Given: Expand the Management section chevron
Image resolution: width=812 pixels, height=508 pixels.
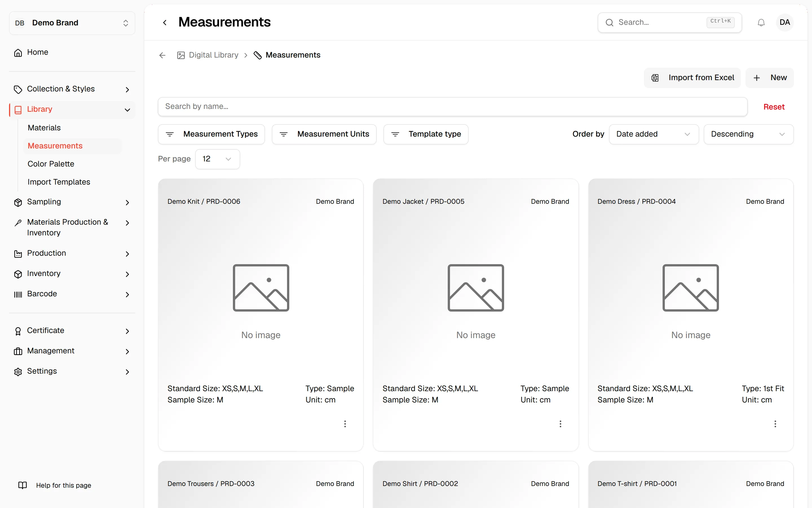Looking at the screenshot, I should click(127, 351).
